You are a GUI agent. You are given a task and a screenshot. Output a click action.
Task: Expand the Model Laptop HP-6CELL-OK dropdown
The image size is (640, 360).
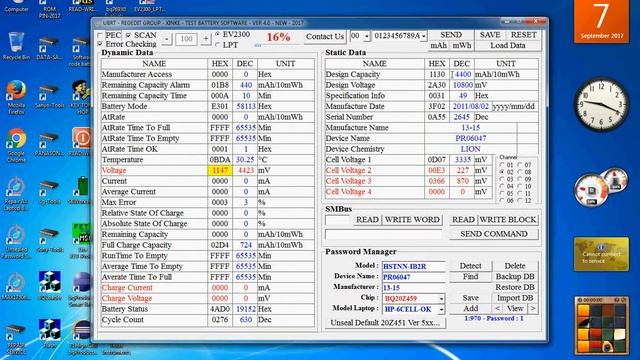click(441, 309)
